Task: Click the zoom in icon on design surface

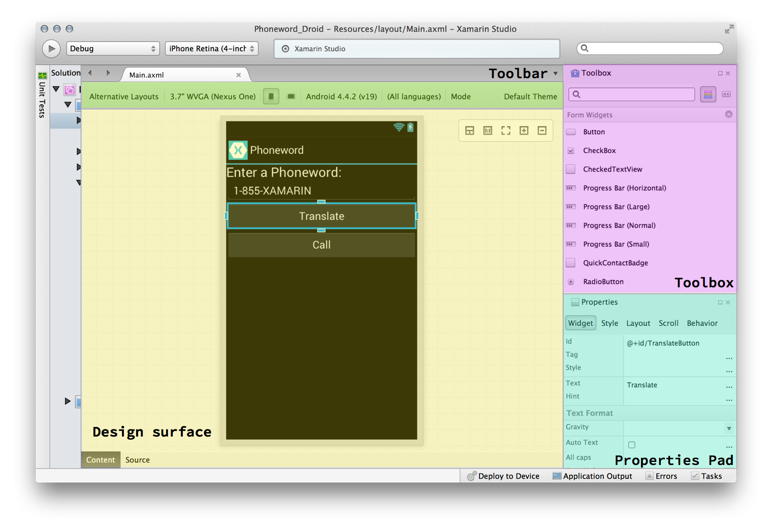Action: [524, 131]
